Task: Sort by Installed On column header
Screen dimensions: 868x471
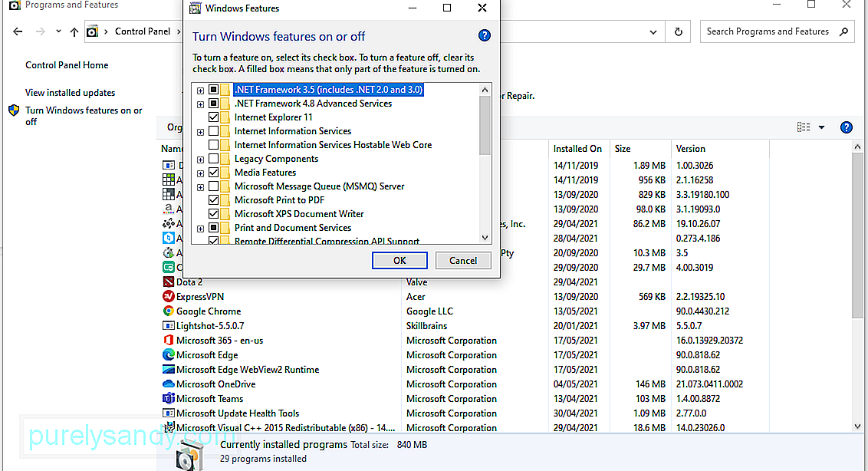Action: 577,149
